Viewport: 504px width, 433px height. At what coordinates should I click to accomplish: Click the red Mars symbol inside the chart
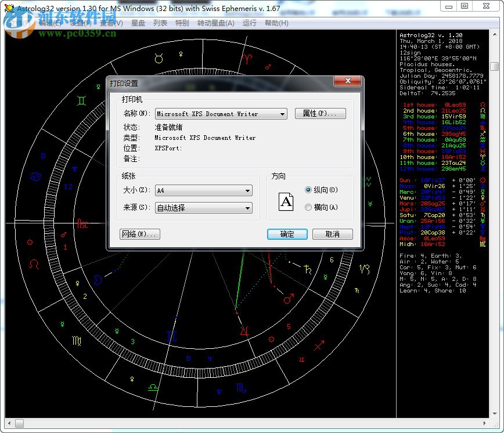(x=288, y=299)
